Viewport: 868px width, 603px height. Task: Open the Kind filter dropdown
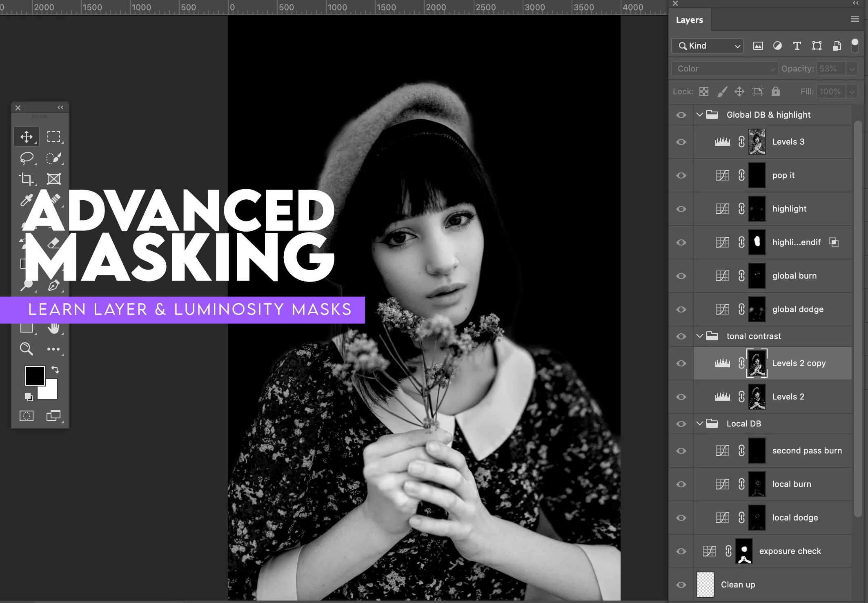pos(708,46)
